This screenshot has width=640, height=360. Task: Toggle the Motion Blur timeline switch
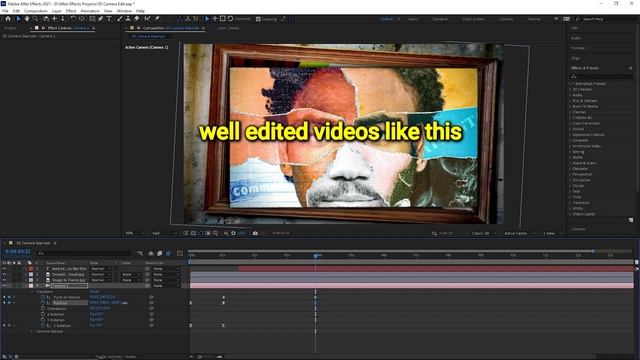pos(168,253)
